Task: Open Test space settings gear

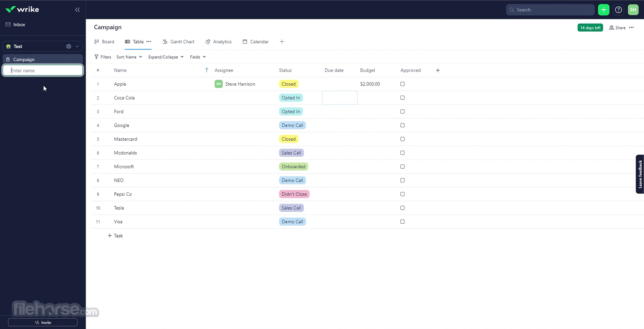Action: point(69,46)
